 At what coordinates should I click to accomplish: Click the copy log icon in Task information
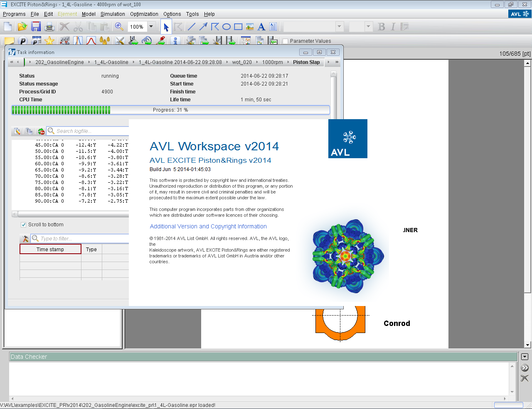tap(29, 131)
